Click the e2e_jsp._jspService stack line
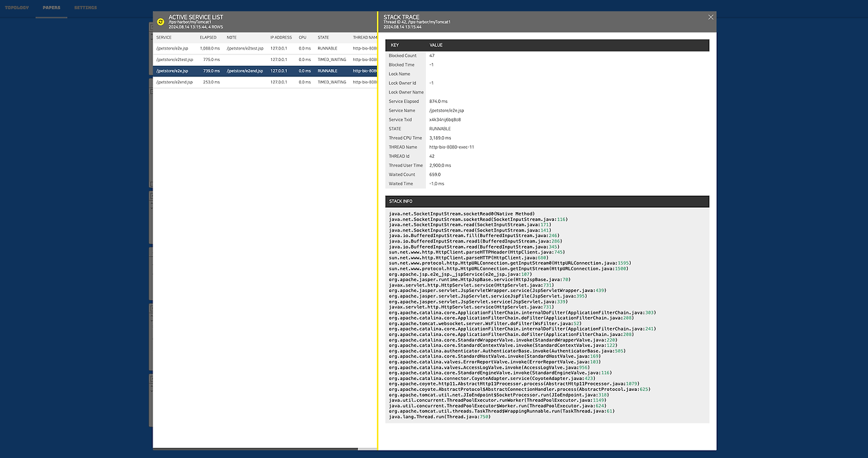This screenshot has width=868, height=458. click(460, 274)
